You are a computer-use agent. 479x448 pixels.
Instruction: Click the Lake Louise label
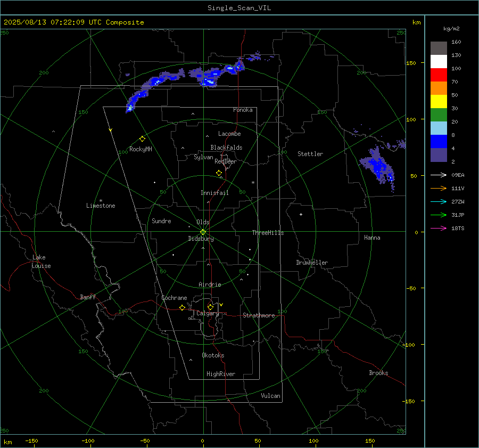(x=41, y=262)
